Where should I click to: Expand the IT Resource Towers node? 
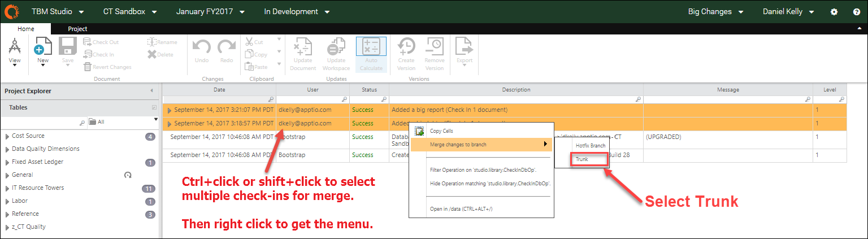click(x=7, y=188)
